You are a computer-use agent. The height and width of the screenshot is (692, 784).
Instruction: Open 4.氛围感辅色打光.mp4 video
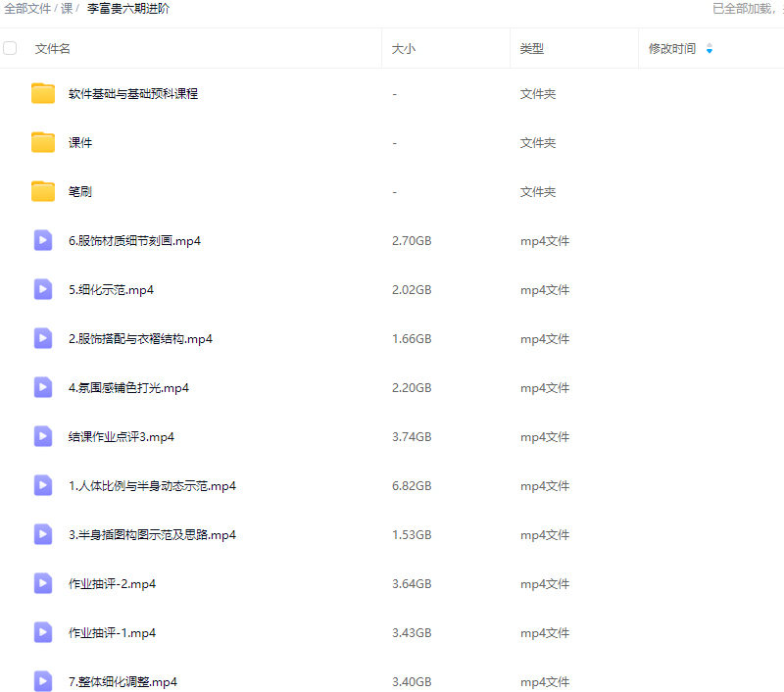128,388
